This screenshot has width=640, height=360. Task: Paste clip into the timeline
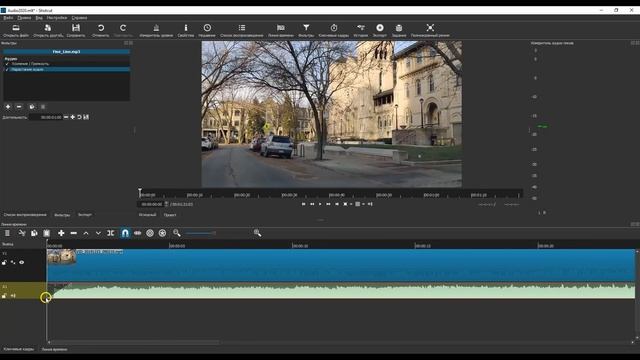pos(47,233)
